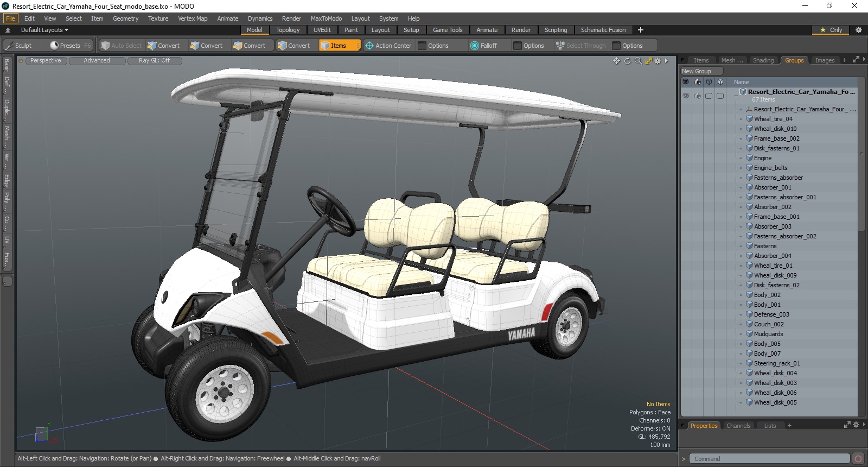Click the viewport zoom magnifier icon

[x=638, y=61]
